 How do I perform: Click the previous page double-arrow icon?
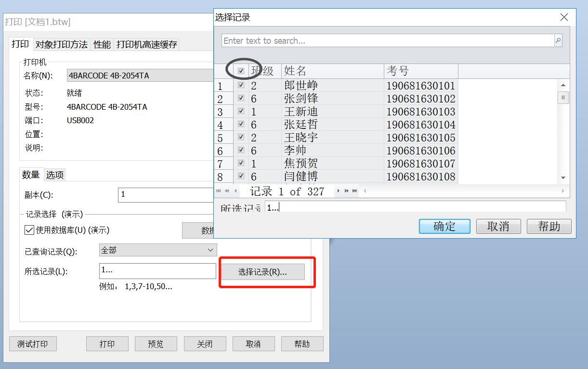click(x=226, y=191)
